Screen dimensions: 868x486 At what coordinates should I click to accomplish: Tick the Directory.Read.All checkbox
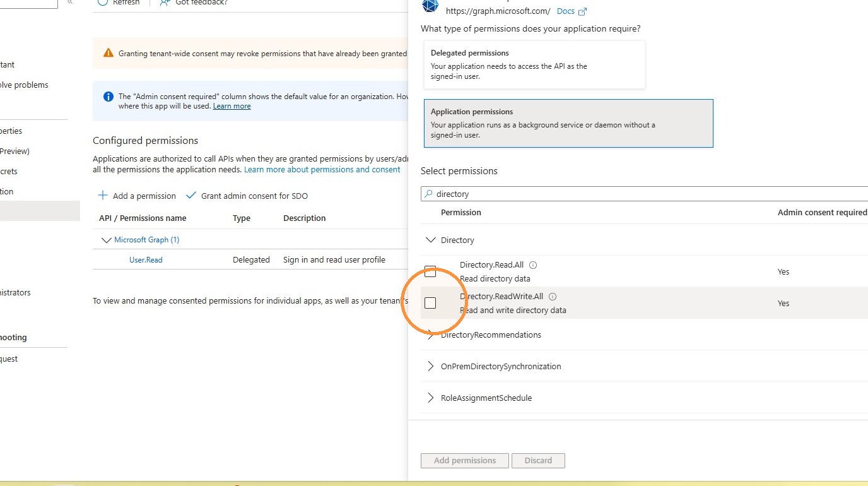[x=430, y=272]
